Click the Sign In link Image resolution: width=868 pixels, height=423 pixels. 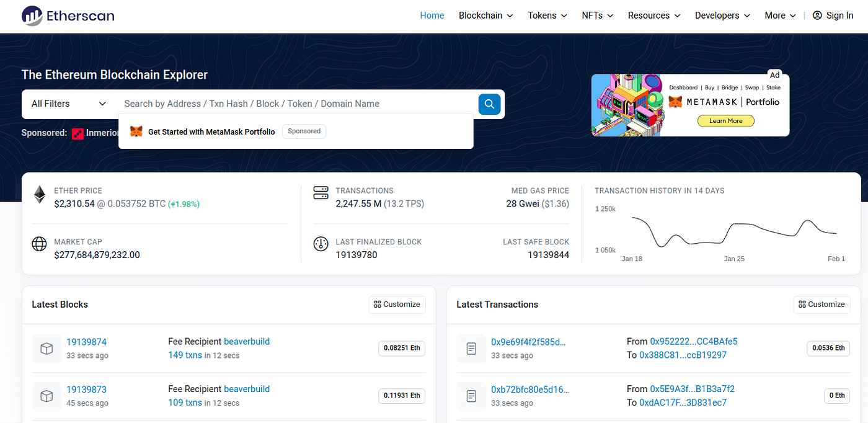point(833,16)
